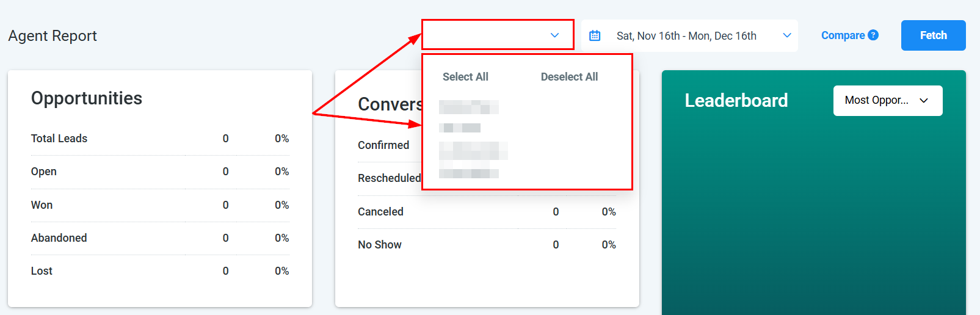
Task: Click the calendar icon beside the date range
Action: (x=595, y=36)
